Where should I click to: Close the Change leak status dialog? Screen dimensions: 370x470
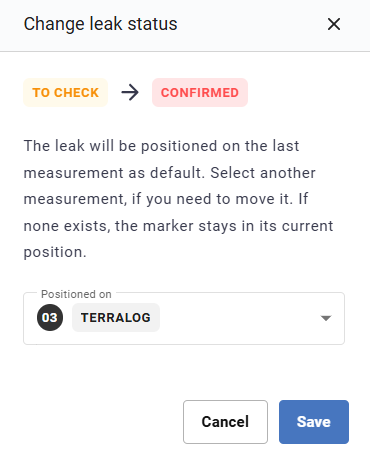[x=334, y=24]
